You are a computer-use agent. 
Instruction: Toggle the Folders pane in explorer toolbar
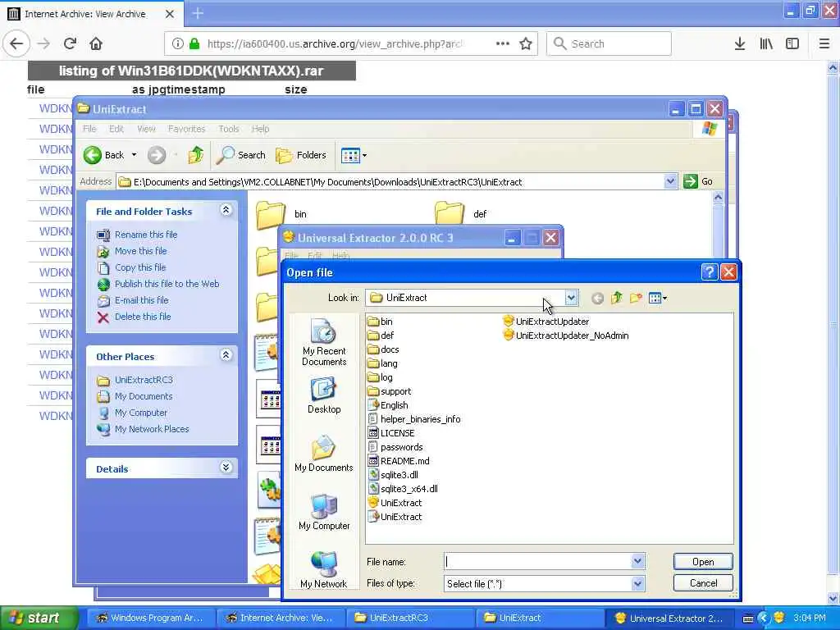click(x=301, y=155)
